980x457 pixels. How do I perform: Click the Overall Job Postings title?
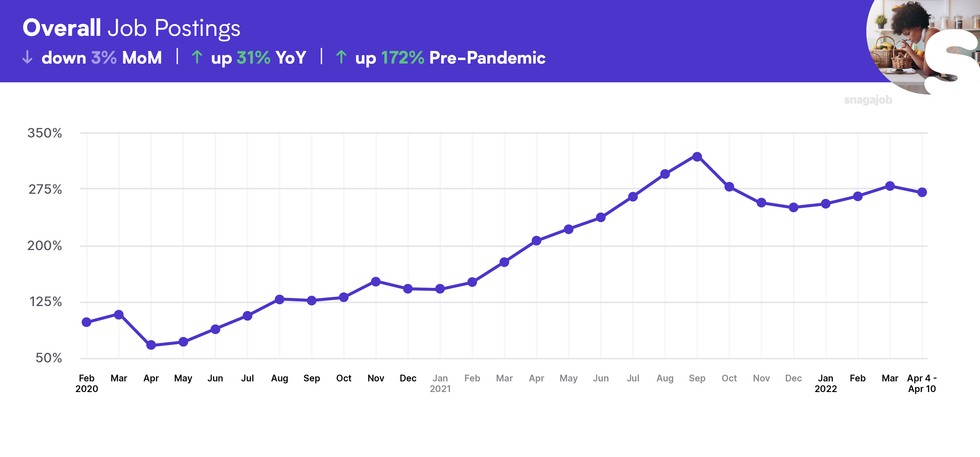coord(132,28)
